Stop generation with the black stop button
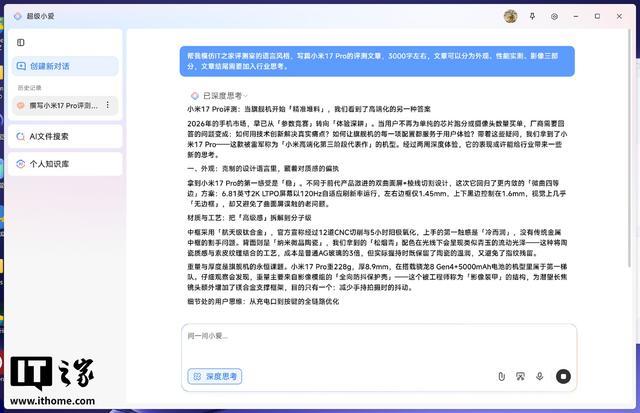640x413 pixels. pos(563,376)
